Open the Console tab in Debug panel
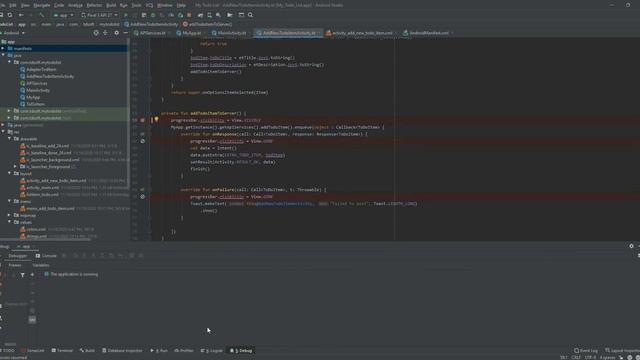Viewport: 640px width, 360px height. [x=46, y=256]
